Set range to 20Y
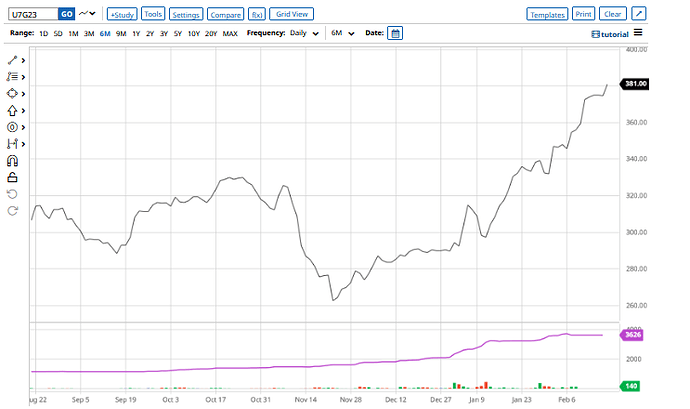 click(x=211, y=33)
